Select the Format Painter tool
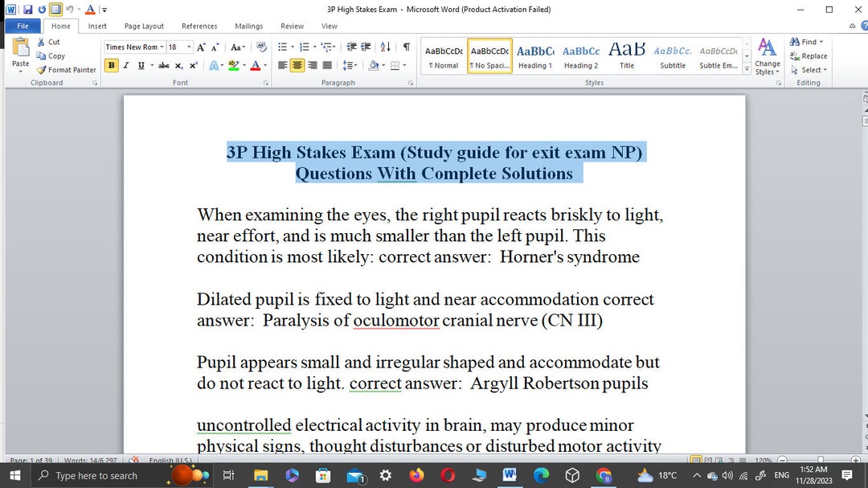 (66, 70)
